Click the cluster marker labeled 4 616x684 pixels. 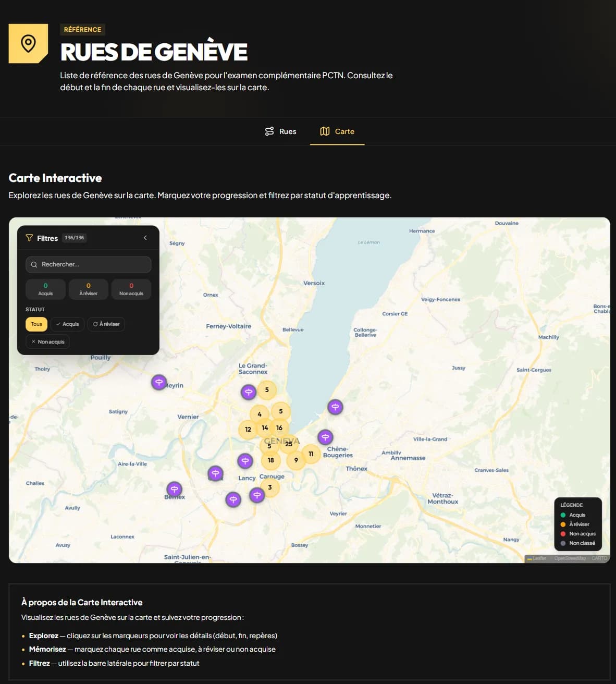pyautogui.click(x=260, y=414)
